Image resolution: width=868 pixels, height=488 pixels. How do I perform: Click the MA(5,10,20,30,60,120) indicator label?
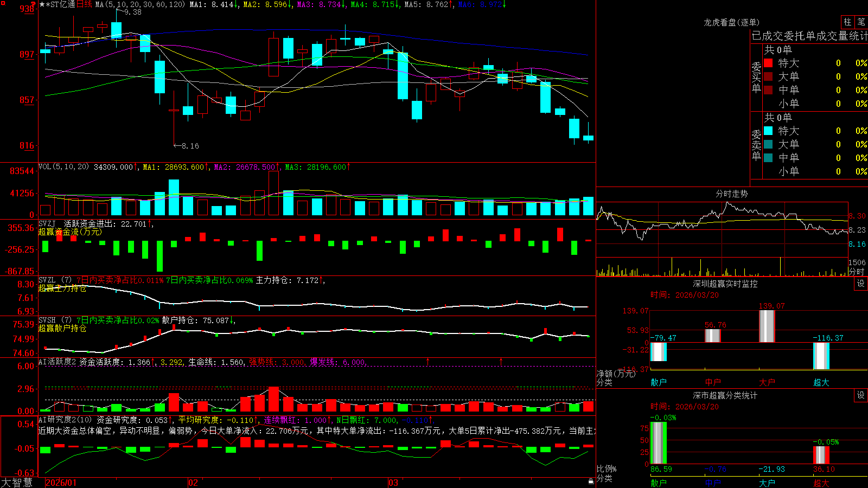tap(140, 4)
